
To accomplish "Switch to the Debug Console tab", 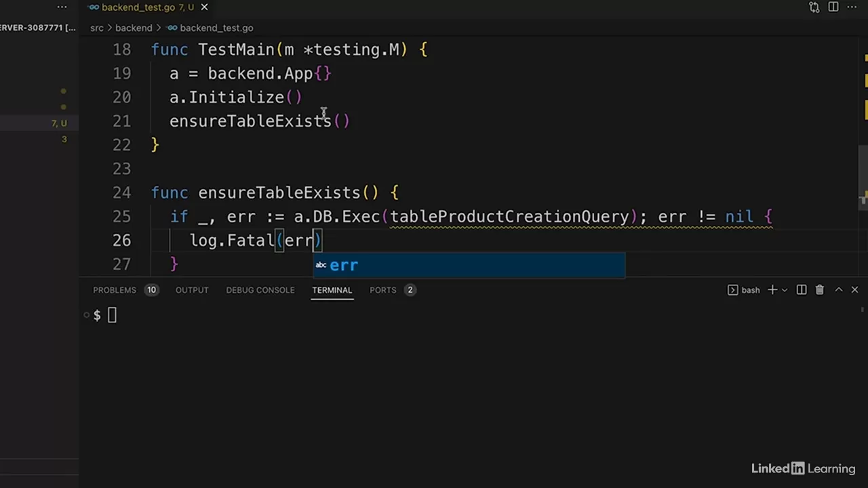I will pyautogui.click(x=260, y=290).
